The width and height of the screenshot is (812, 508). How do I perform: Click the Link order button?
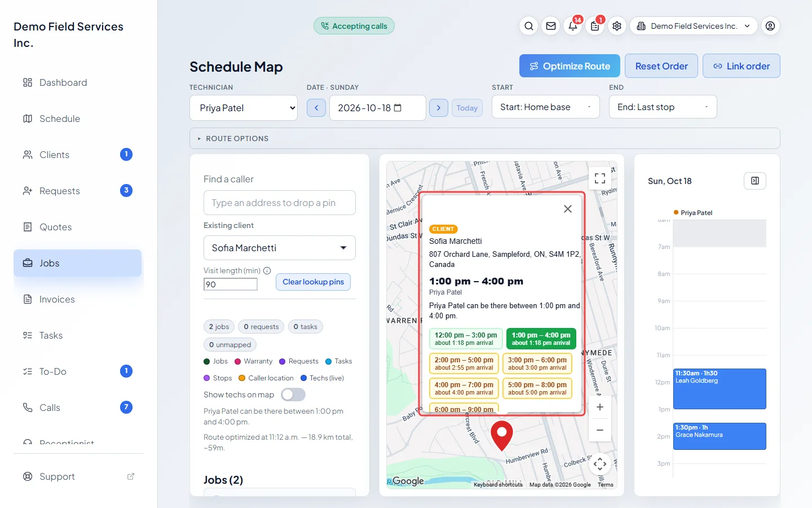(x=742, y=66)
